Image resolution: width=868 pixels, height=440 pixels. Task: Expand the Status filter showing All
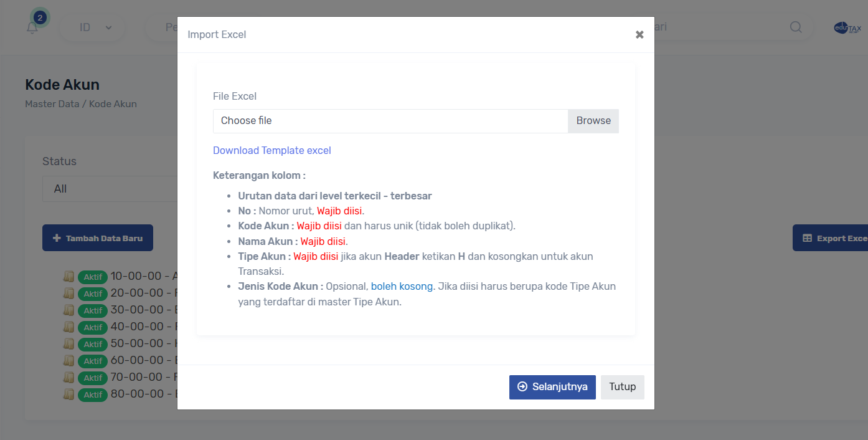(109, 189)
